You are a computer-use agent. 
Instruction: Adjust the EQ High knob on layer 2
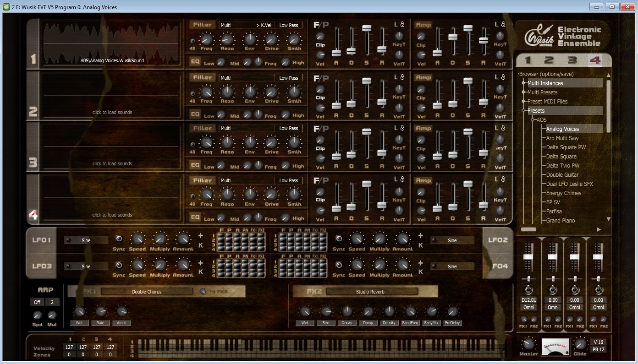286,114
